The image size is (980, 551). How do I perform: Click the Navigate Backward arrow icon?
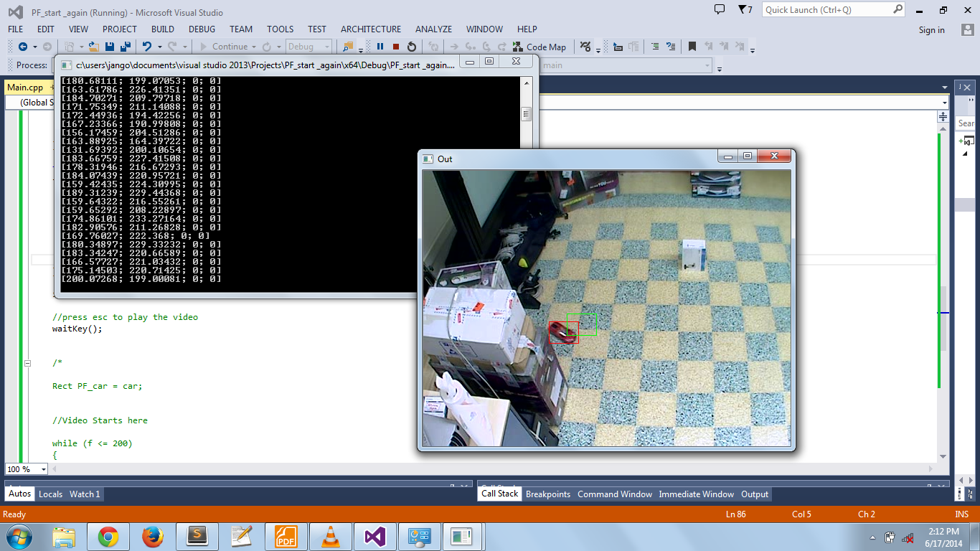click(x=22, y=47)
